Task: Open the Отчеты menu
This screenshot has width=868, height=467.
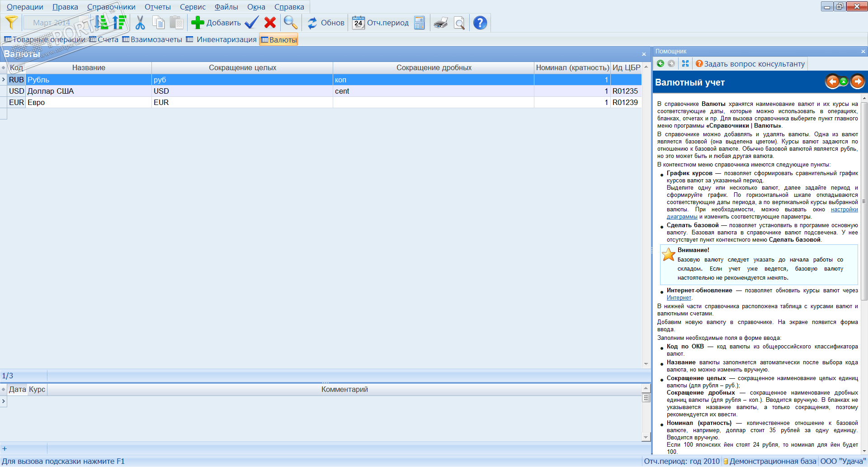Action: click(158, 7)
